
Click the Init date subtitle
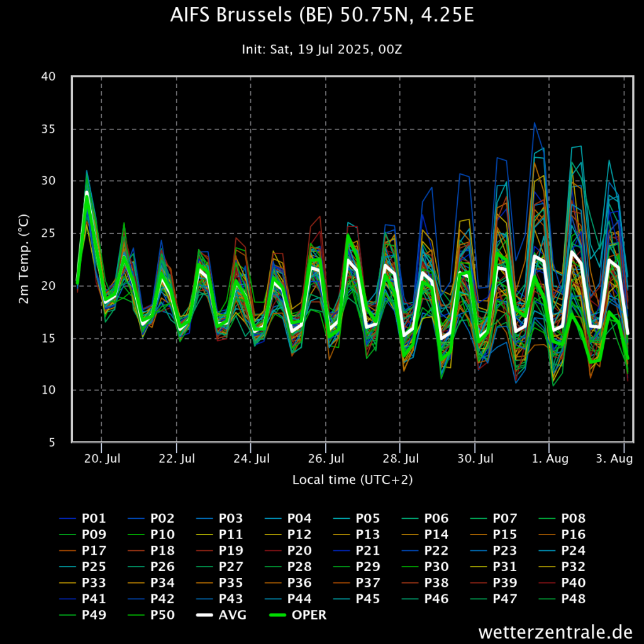322,49
